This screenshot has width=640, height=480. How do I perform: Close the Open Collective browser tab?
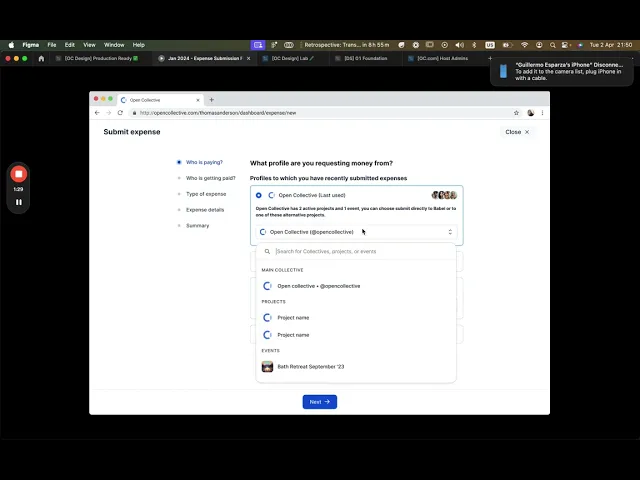click(x=198, y=100)
